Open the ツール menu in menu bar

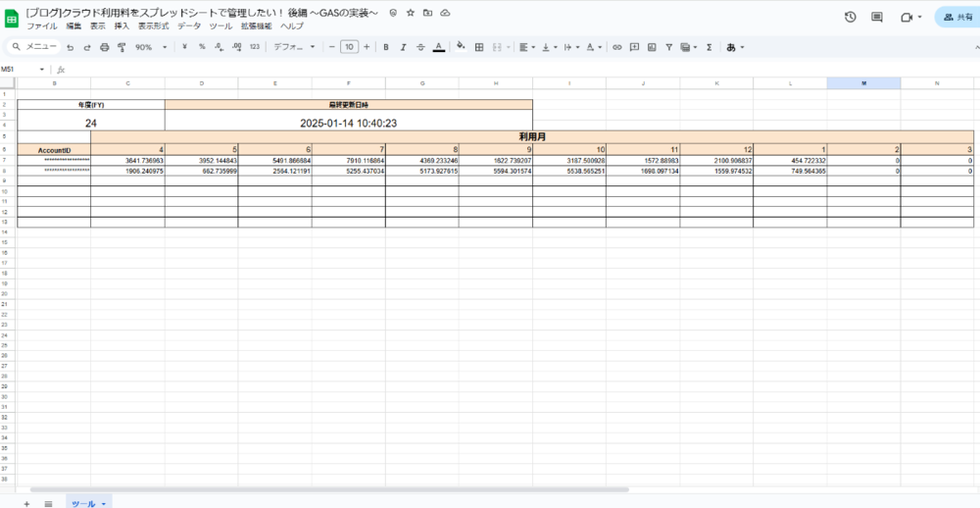(x=220, y=26)
